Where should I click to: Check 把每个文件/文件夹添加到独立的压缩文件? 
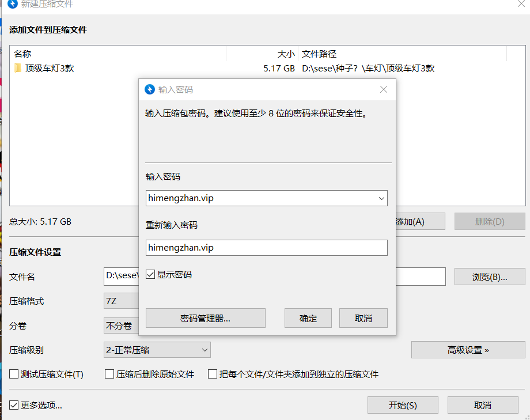tap(212, 374)
